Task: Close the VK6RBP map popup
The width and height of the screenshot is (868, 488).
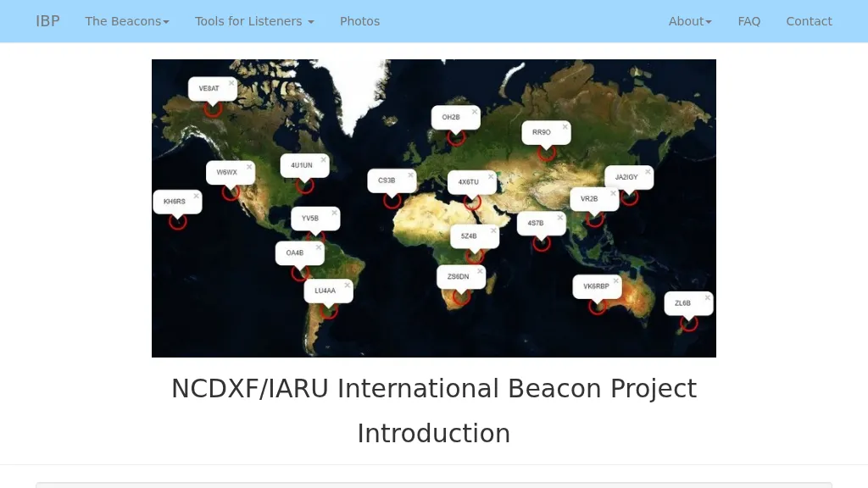Action: coord(615,281)
